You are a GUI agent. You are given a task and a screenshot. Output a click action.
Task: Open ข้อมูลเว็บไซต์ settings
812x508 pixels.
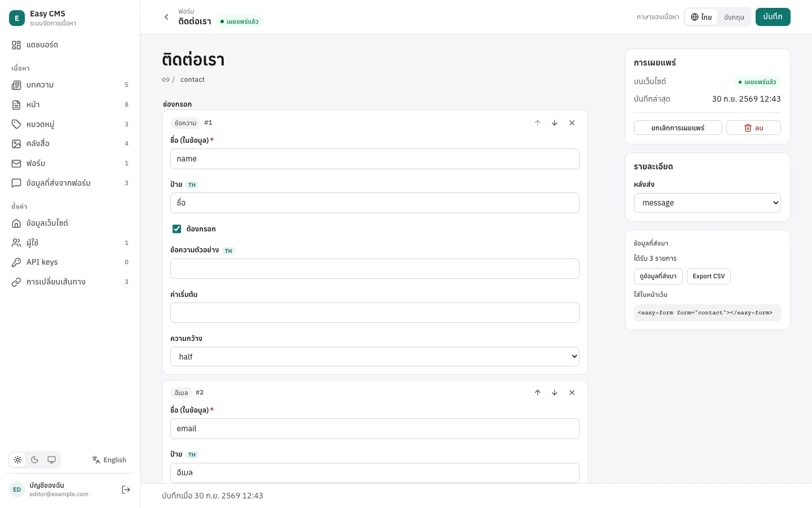70,223
